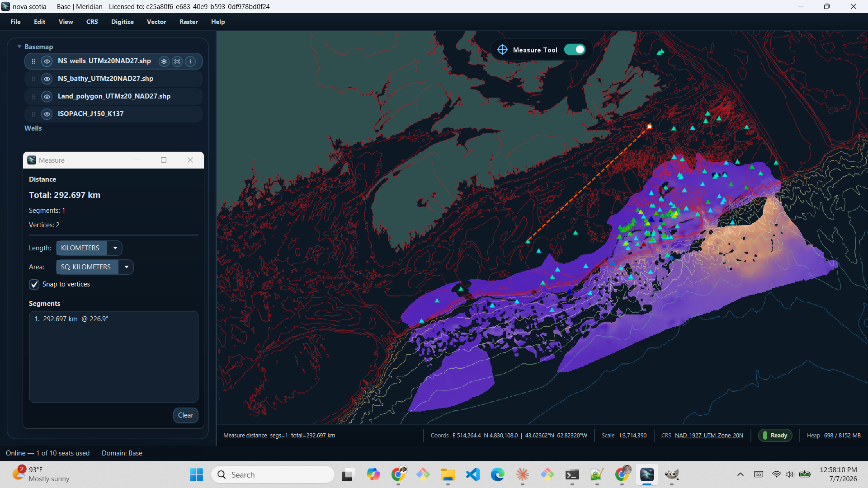
Task: Open Visual Studio Code from the taskbar
Action: [472, 474]
